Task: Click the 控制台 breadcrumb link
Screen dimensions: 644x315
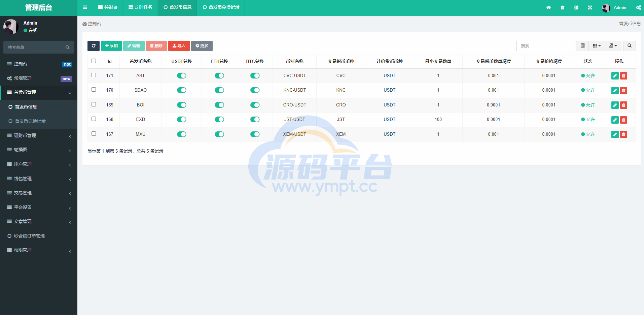Action: coord(92,24)
